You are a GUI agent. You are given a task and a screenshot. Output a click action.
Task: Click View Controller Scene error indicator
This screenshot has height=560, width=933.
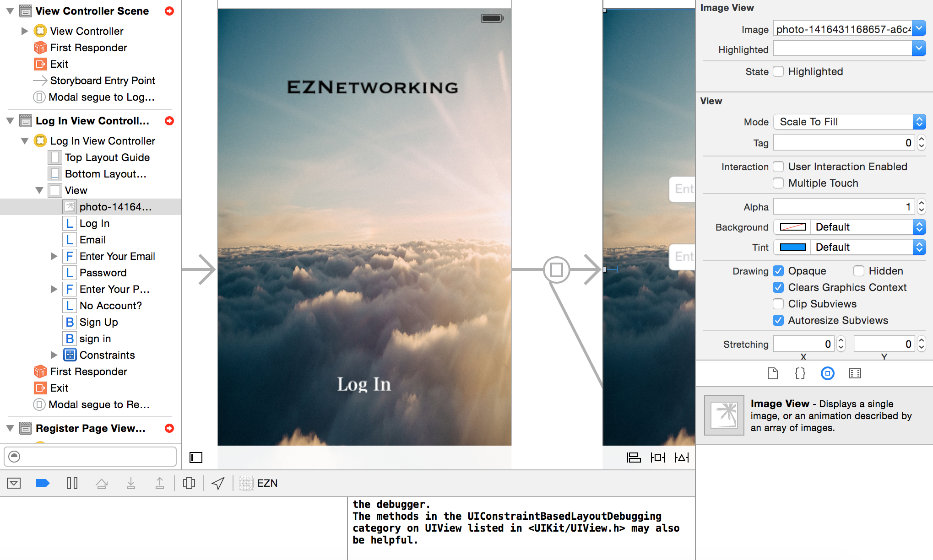point(169,11)
